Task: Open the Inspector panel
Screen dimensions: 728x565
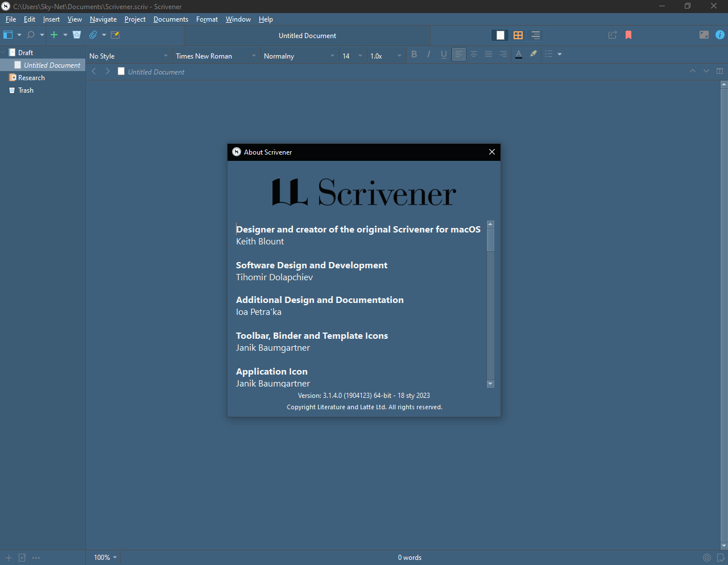Action: click(720, 35)
